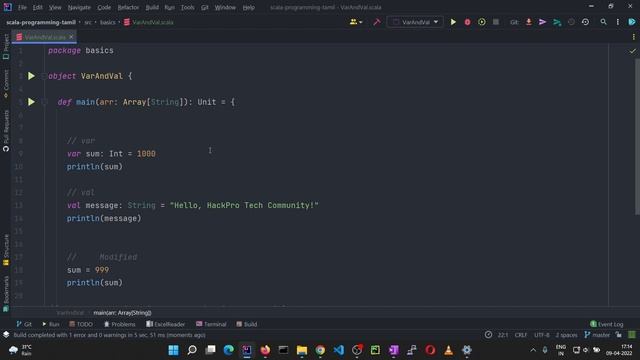This screenshot has height=360, width=640.
Task: Update project with the Git pull icon
Action: [529, 22]
